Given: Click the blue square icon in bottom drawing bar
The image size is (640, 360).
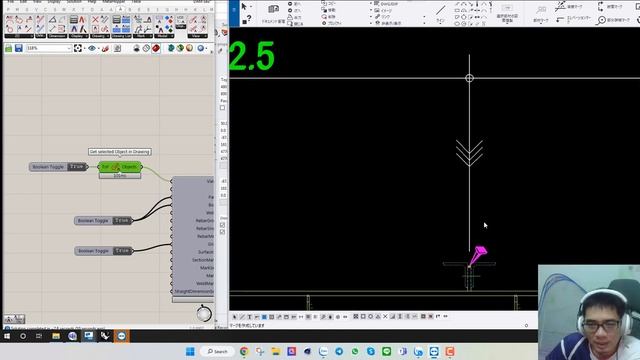Looking at the screenshot, I should point(264,317).
